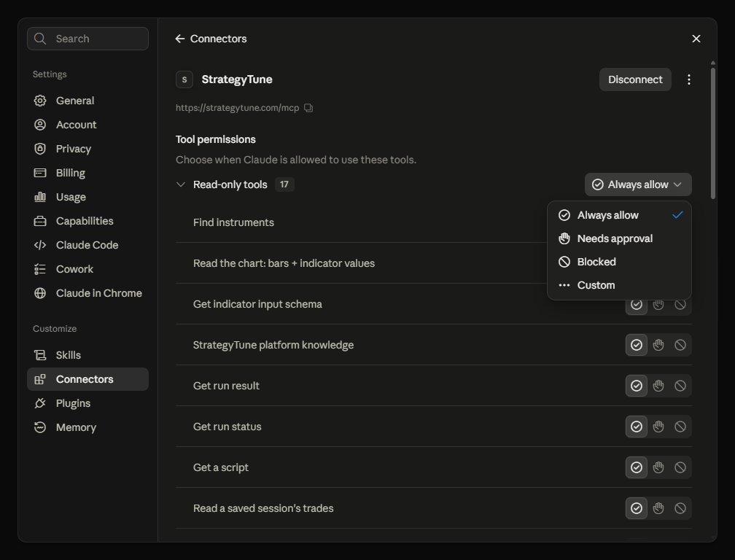Click the Find instruments row label
This screenshot has height=560, width=735.
click(x=233, y=222)
